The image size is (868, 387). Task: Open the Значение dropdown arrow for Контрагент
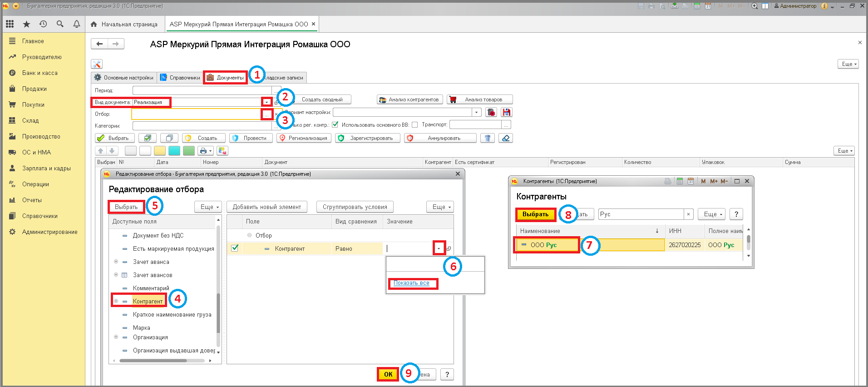[439, 248]
